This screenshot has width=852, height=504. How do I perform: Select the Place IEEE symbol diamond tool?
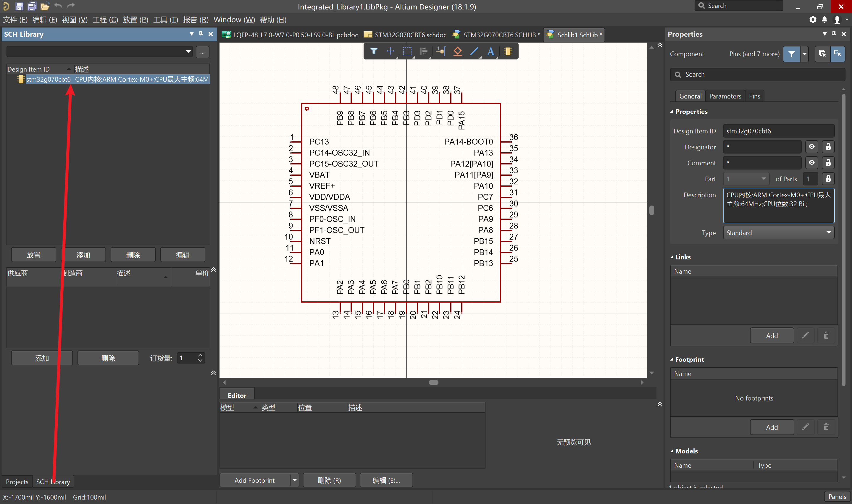point(457,51)
